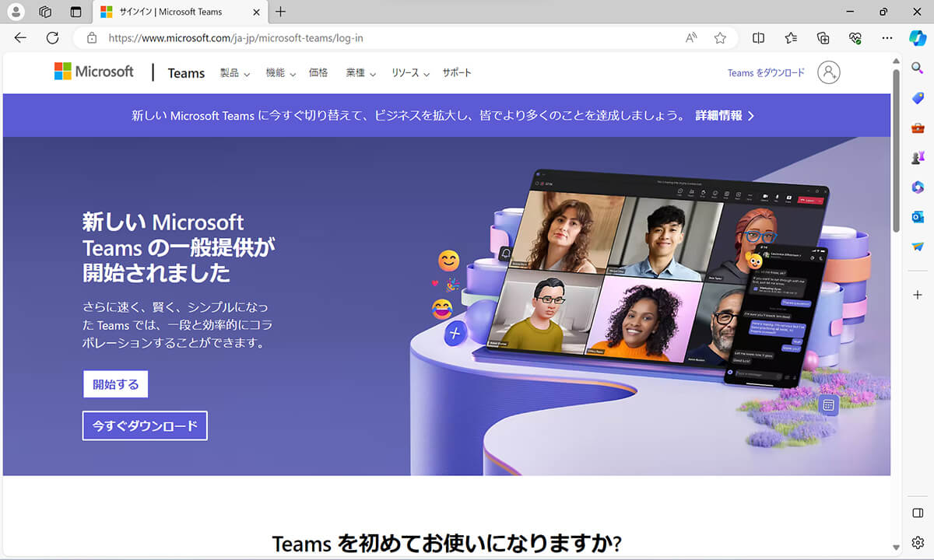Select the サポート menu item
This screenshot has width=934, height=560.
[456, 72]
